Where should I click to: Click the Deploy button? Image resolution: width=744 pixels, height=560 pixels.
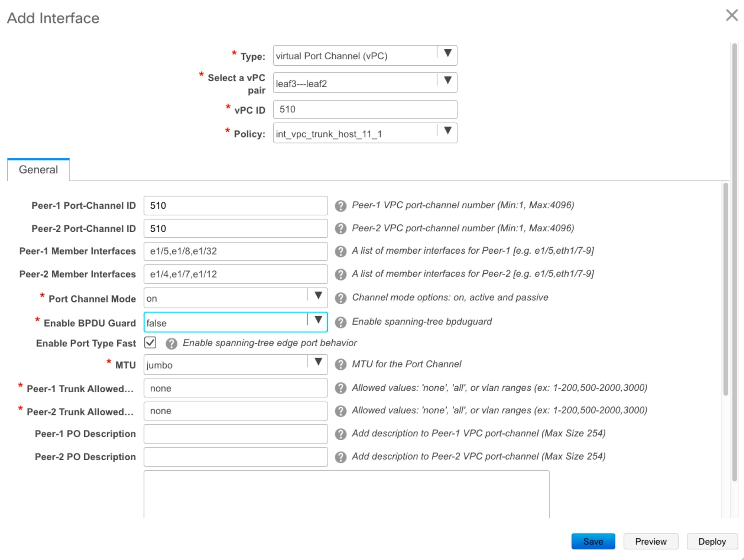click(x=712, y=541)
